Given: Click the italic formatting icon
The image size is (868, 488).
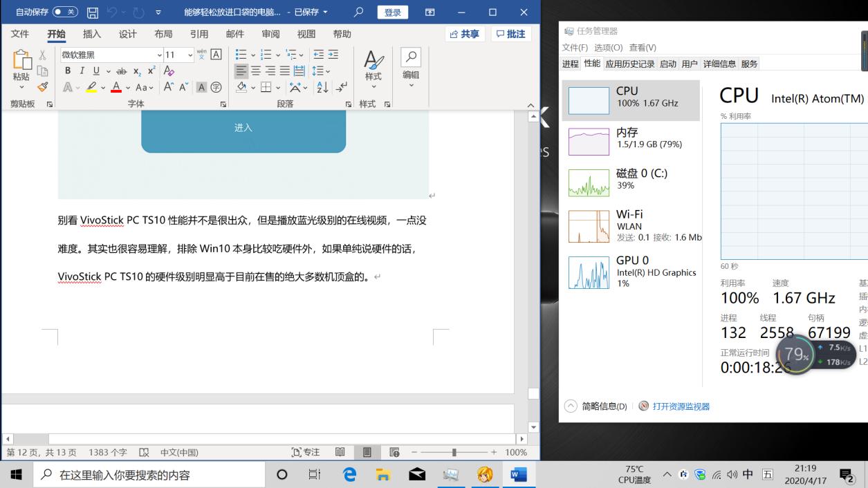Looking at the screenshot, I should (x=82, y=71).
